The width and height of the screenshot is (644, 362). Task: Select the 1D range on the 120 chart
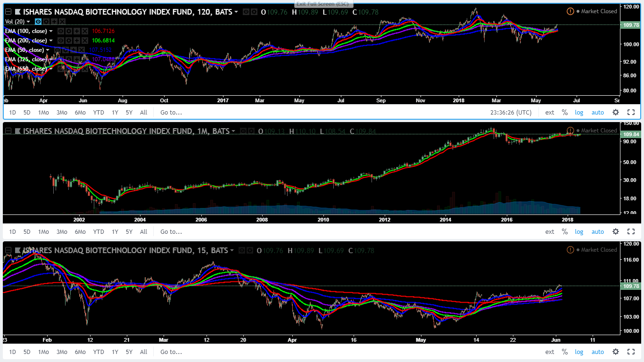tap(13, 113)
